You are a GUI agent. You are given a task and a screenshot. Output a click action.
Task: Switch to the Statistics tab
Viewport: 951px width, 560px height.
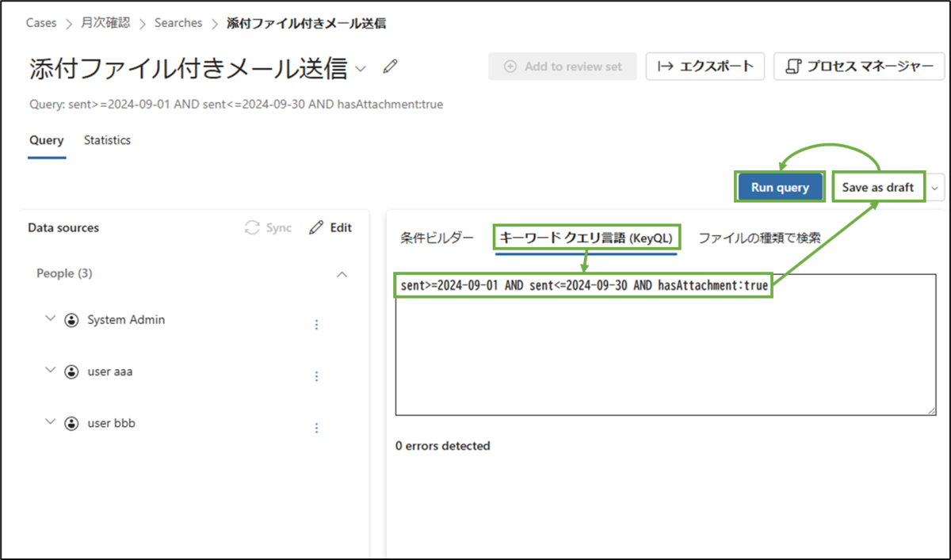tap(107, 140)
